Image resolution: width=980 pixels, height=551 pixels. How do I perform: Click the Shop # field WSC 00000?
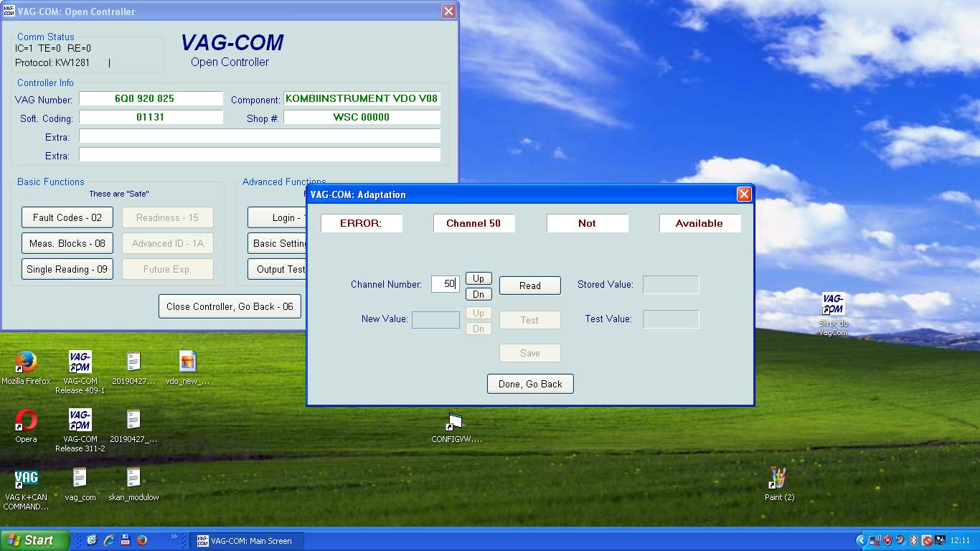tap(362, 117)
